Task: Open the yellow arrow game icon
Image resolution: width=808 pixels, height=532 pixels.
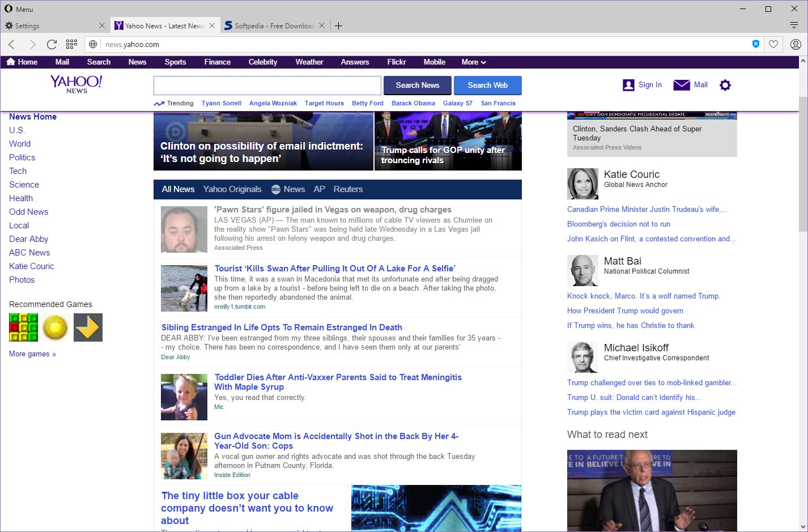Action: point(88,327)
